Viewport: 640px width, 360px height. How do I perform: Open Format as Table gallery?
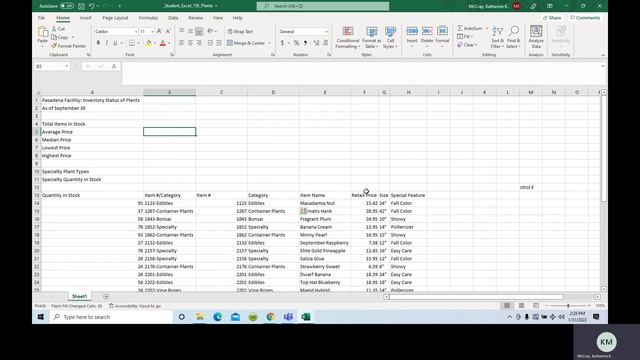click(371, 37)
